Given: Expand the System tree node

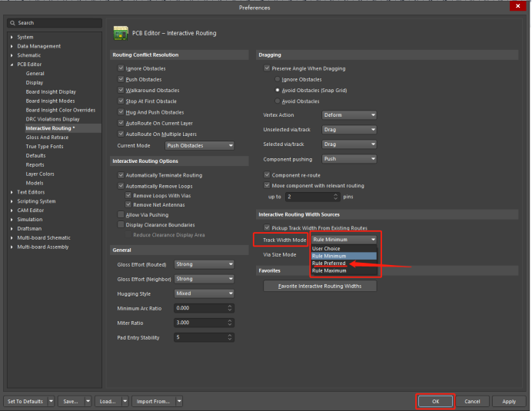Looking at the screenshot, I should (12, 37).
